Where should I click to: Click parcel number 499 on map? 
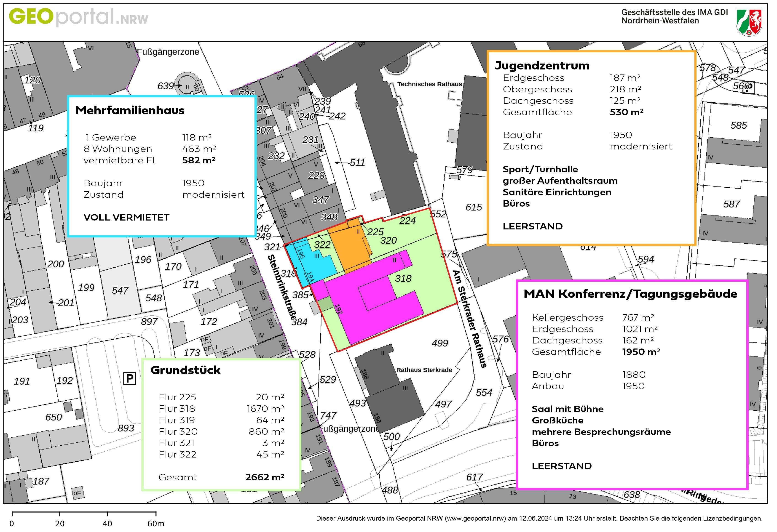coord(440,343)
